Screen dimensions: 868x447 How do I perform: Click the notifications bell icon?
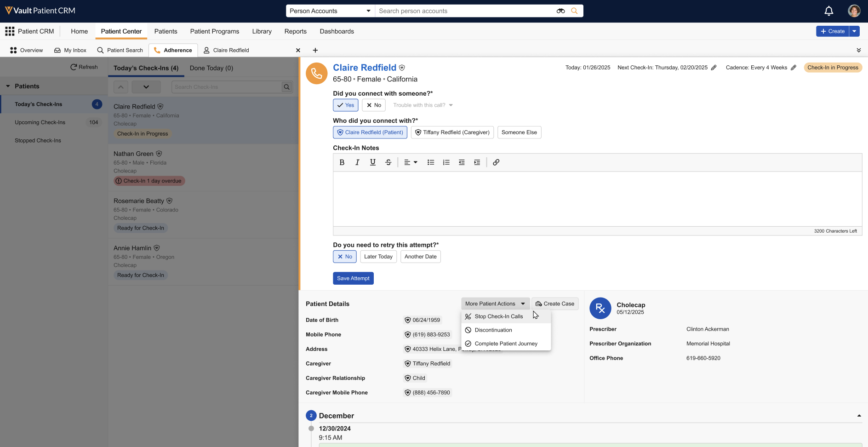[x=828, y=11]
